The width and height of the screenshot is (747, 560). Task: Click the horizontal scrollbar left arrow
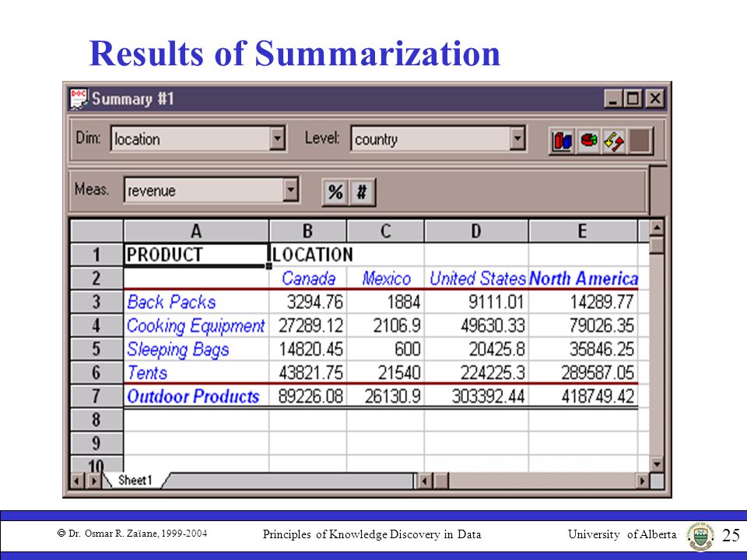(x=426, y=481)
